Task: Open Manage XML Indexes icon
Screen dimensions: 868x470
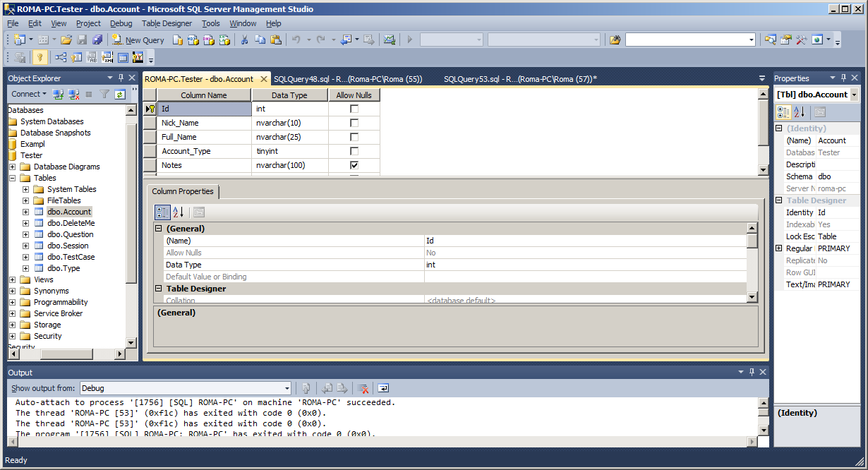Action: coord(107,57)
